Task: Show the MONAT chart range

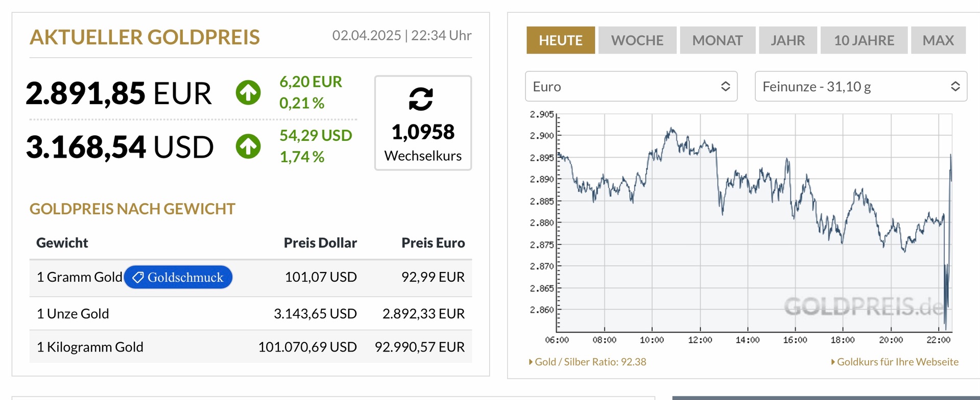Action: coord(717,40)
